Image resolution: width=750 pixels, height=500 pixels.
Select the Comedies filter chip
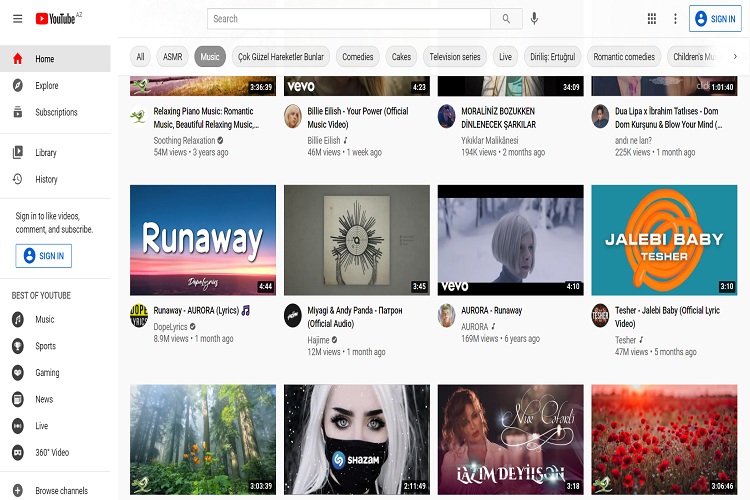coord(357,57)
